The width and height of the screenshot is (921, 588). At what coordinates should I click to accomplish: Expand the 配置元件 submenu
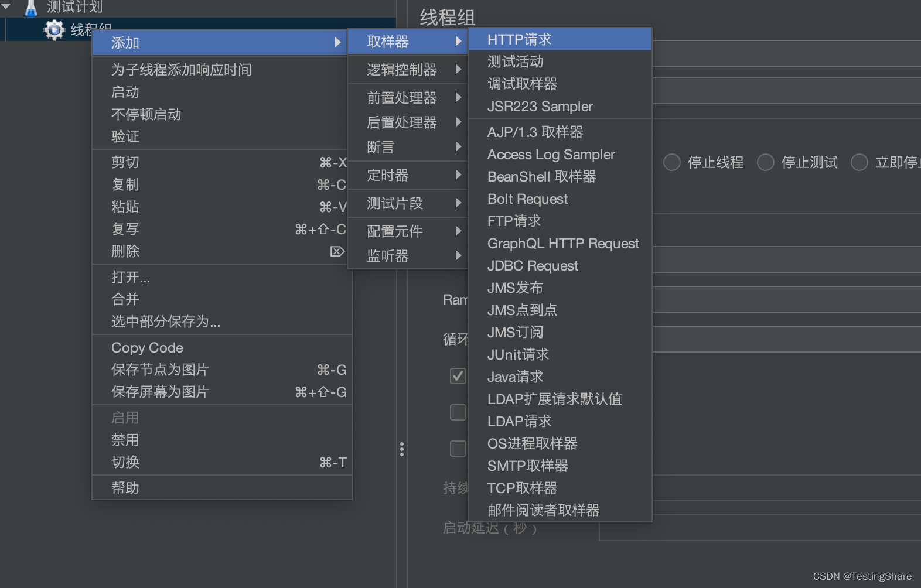(x=408, y=231)
